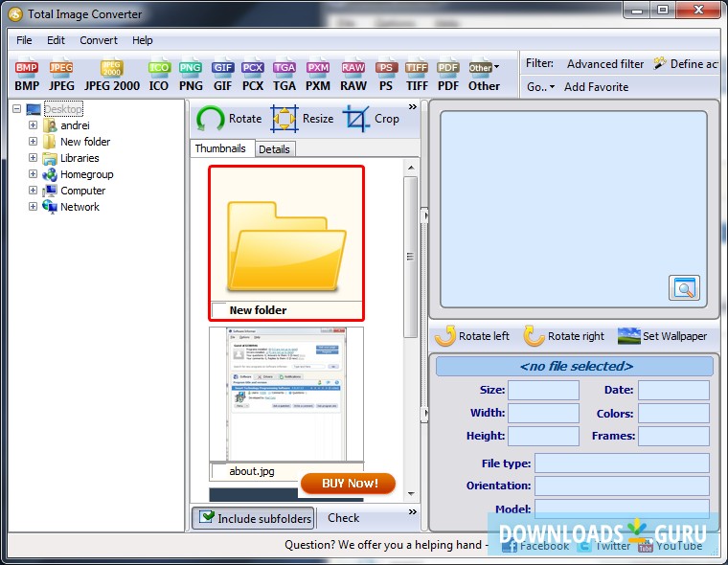
Task: Expand the andrei tree node
Action: 33,124
